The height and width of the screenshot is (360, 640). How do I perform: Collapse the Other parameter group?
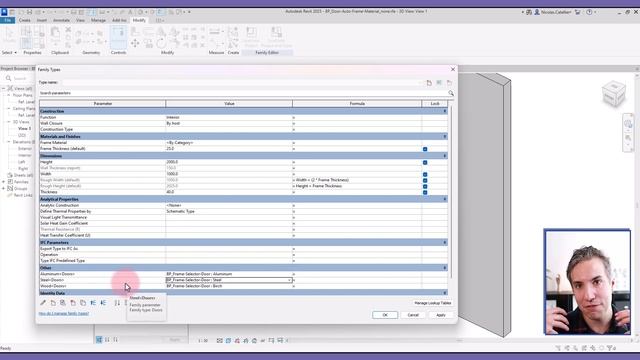pyautogui.click(x=445, y=268)
